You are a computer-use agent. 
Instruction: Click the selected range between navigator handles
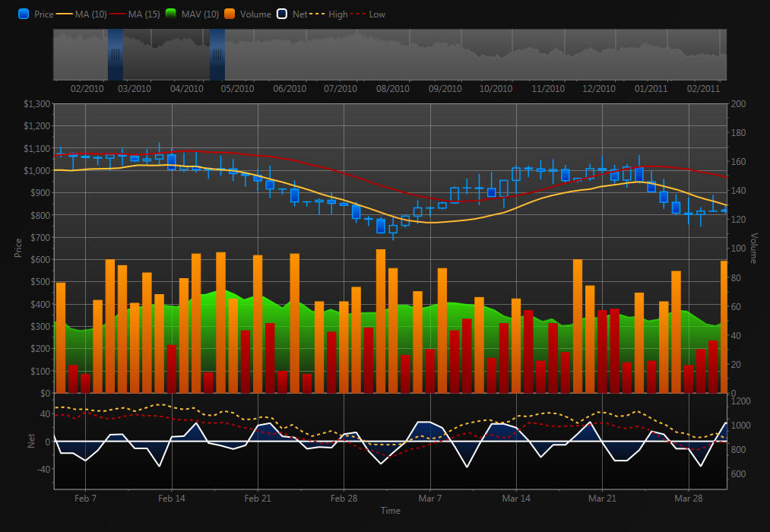166,55
